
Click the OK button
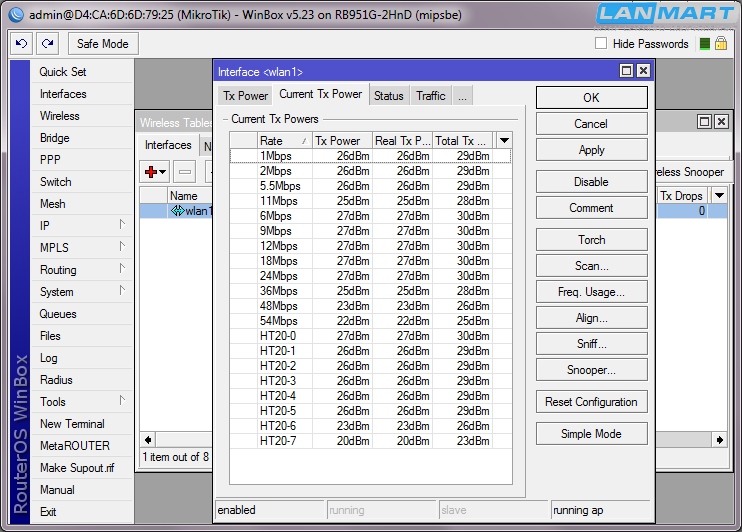click(x=592, y=98)
